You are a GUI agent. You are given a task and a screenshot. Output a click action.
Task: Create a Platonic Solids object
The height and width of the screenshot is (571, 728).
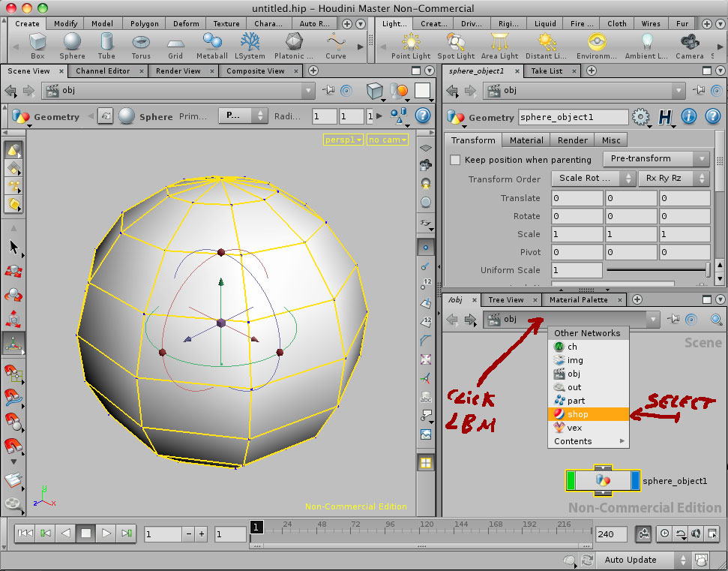[x=293, y=46]
